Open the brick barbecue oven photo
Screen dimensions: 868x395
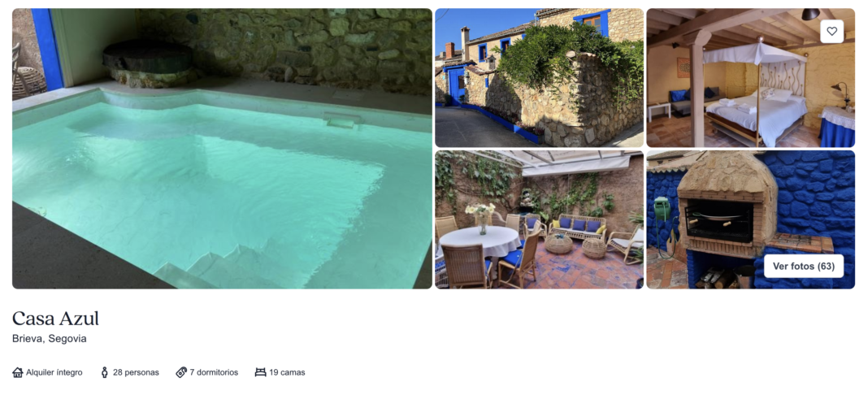751,219
